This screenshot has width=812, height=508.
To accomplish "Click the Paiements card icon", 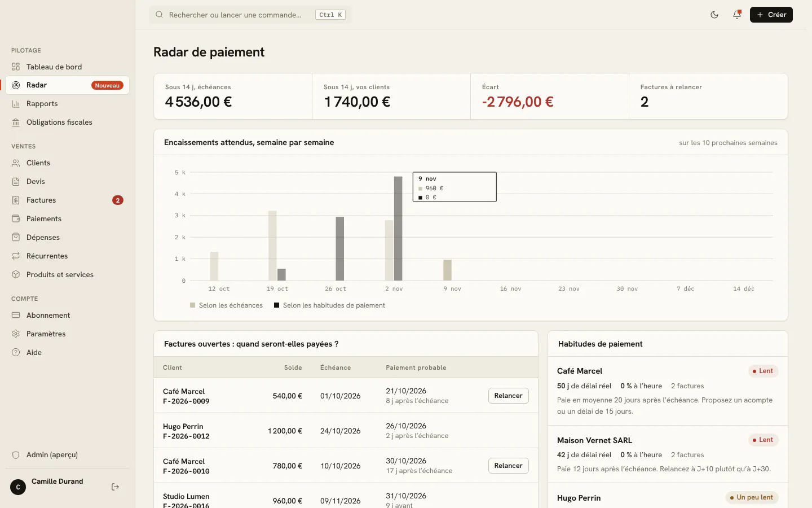I will [16, 219].
